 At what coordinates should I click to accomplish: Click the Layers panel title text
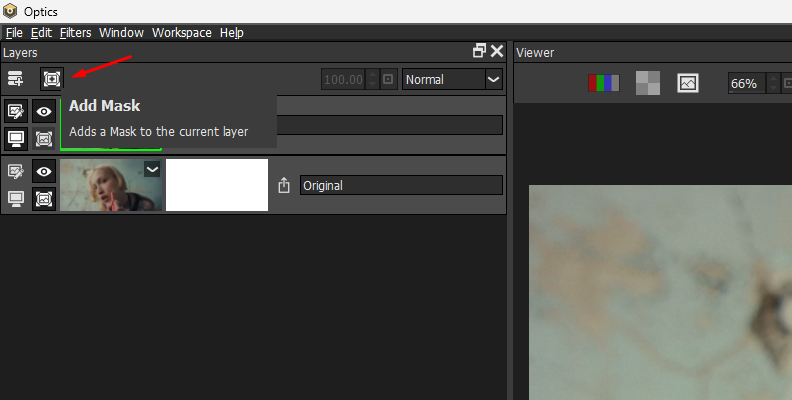click(20, 53)
